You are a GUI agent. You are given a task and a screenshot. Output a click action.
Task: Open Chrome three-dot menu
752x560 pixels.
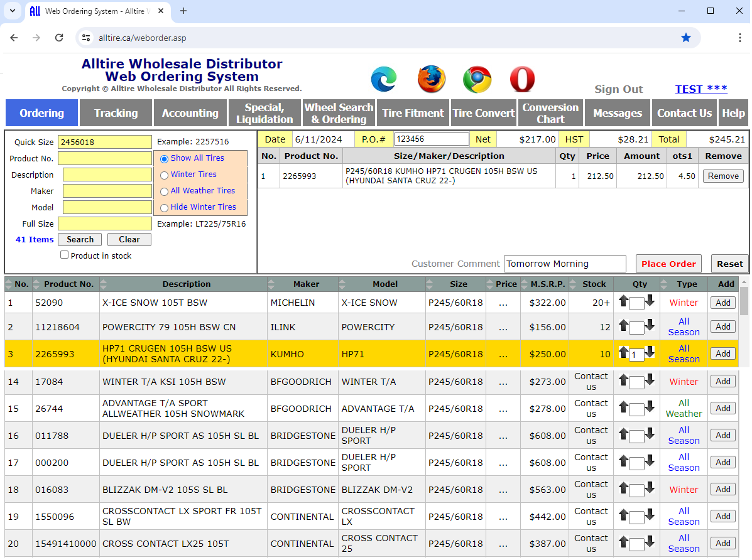click(739, 38)
